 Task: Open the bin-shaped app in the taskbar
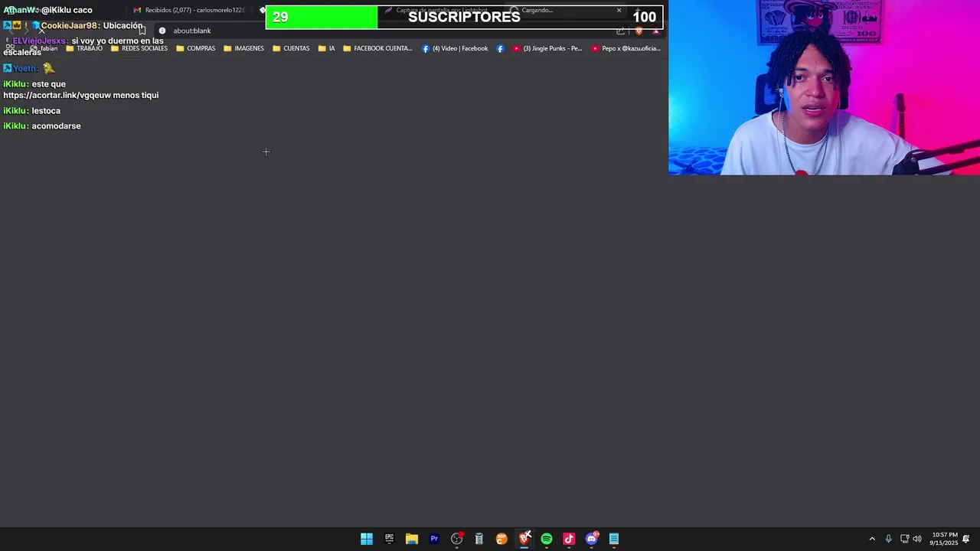479,539
